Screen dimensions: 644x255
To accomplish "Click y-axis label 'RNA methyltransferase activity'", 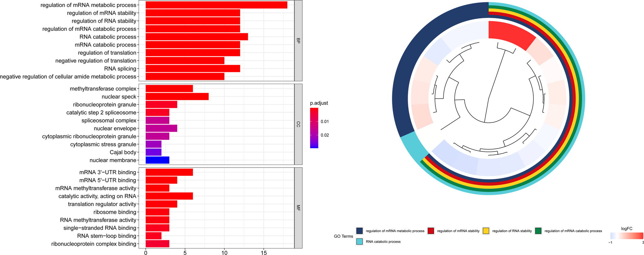I will click(98, 220).
